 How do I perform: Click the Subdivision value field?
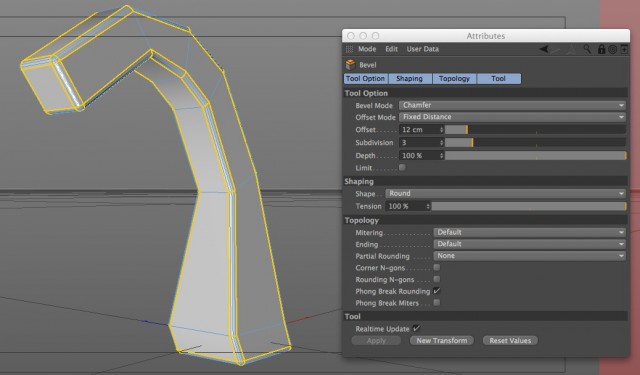tap(422, 143)
